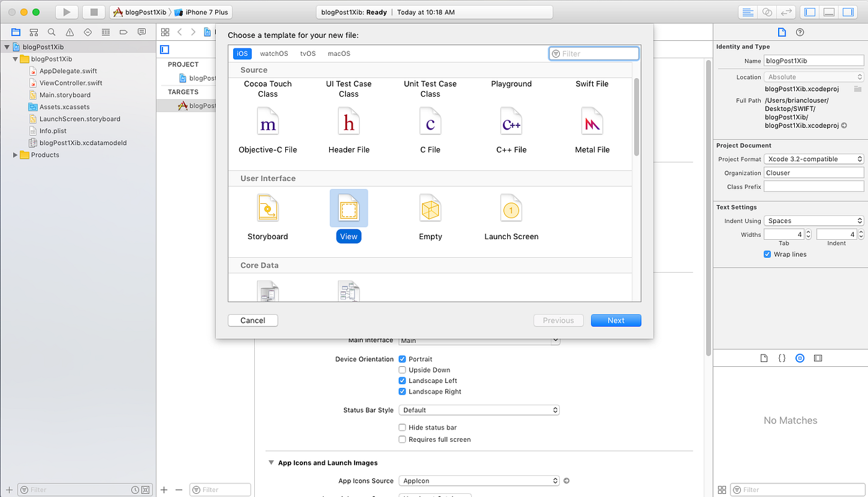Open the Symbol navigator icon

[33, 32]
